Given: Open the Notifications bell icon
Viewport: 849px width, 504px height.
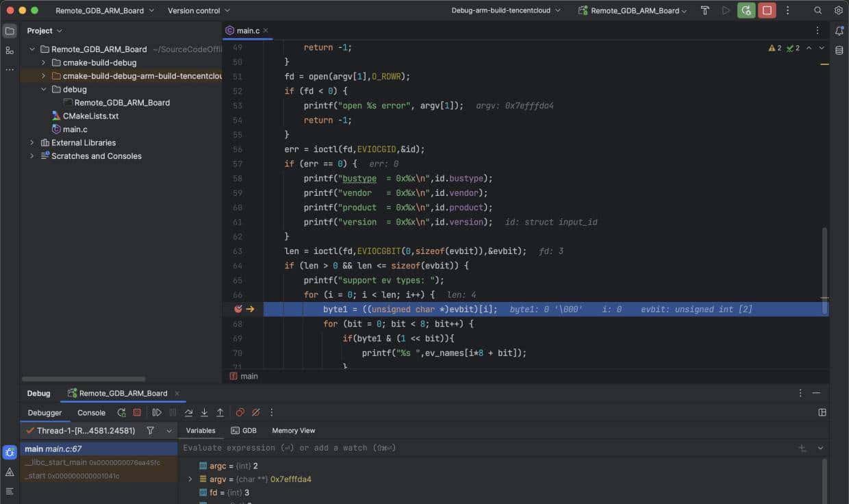Looking at the screenshot, I should pos(839,31).
